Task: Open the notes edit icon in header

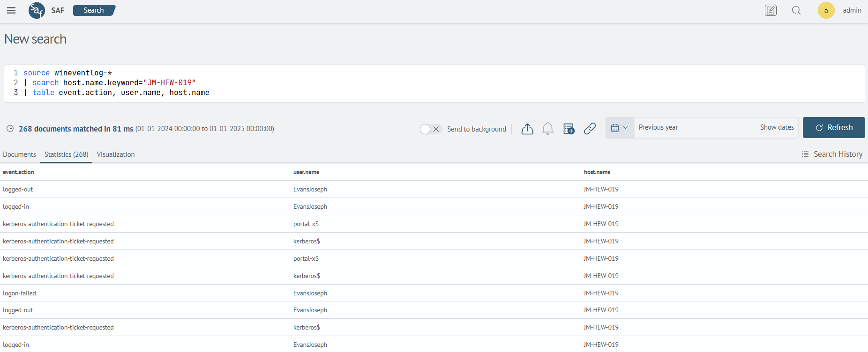Action: tap(771, 10)
